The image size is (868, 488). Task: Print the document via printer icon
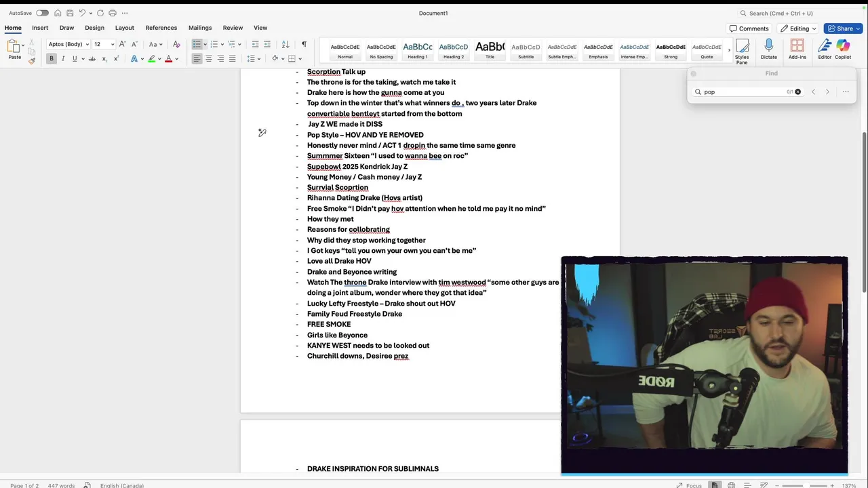pos(113,13)
